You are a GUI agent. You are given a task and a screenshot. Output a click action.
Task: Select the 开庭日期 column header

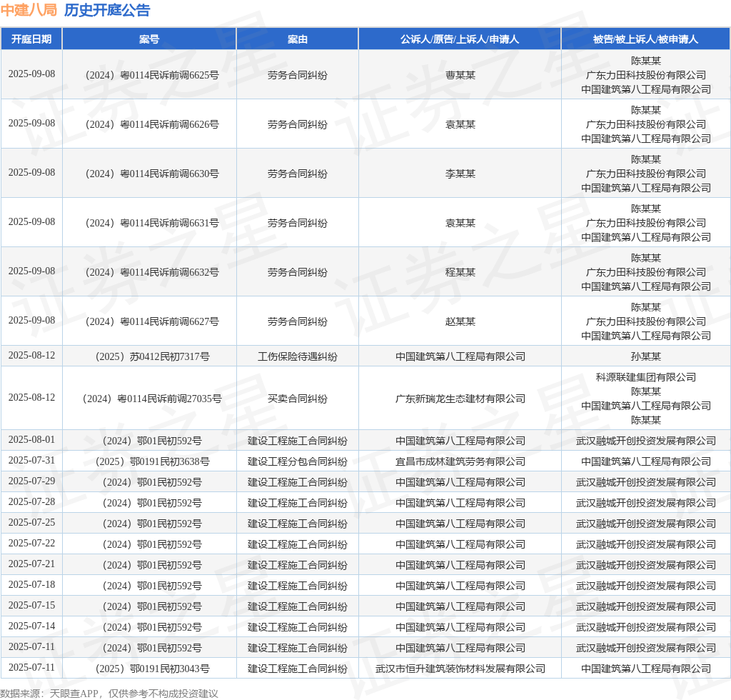(x=31, y=39)
